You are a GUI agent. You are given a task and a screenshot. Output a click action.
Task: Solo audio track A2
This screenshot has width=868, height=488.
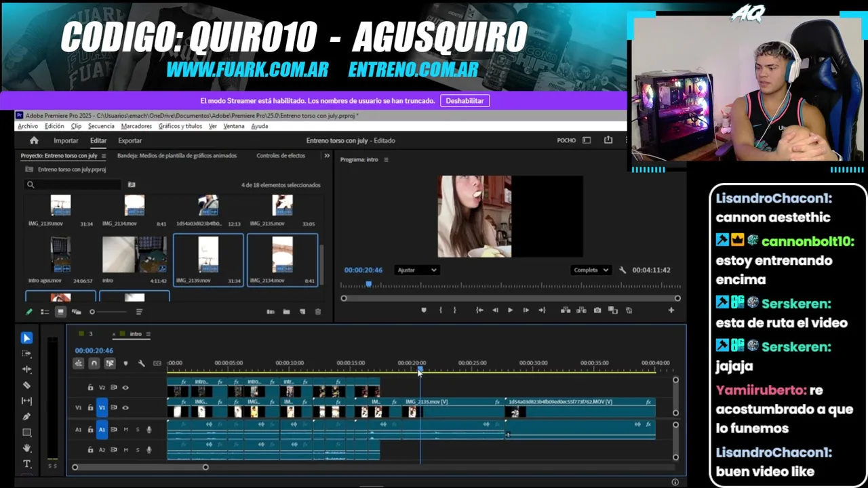(x=138, y=449)
